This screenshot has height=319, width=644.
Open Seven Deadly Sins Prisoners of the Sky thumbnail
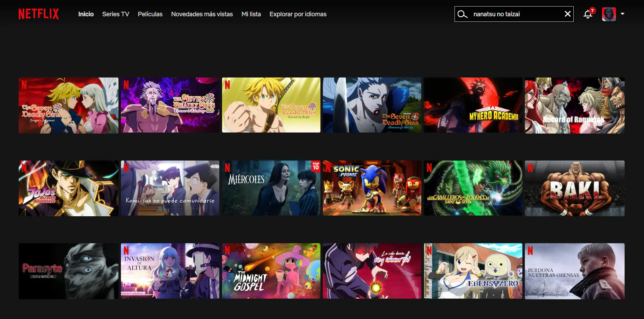(x=372, y=105)
